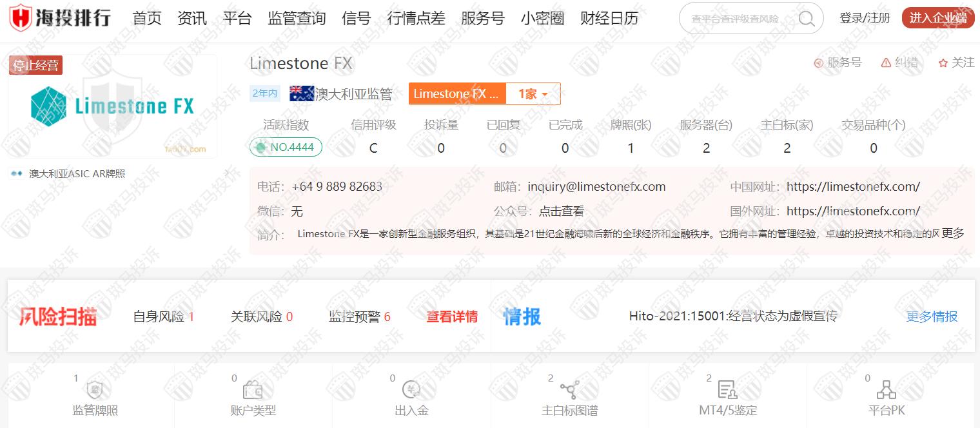This screenshot has width=980, height=428.
Task: Click the 信用评级 C value
Action: 373,148
